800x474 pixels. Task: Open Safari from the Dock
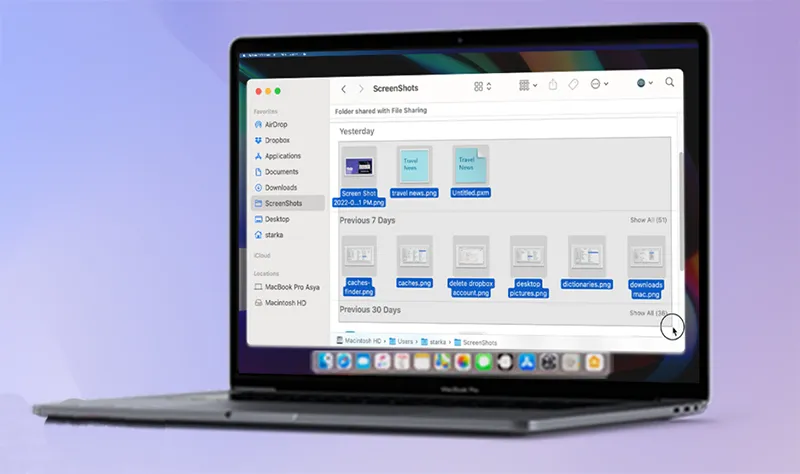point(344,361)
